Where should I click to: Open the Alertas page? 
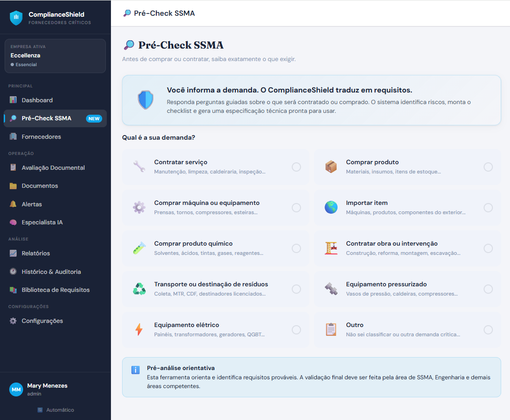[55, 204]
